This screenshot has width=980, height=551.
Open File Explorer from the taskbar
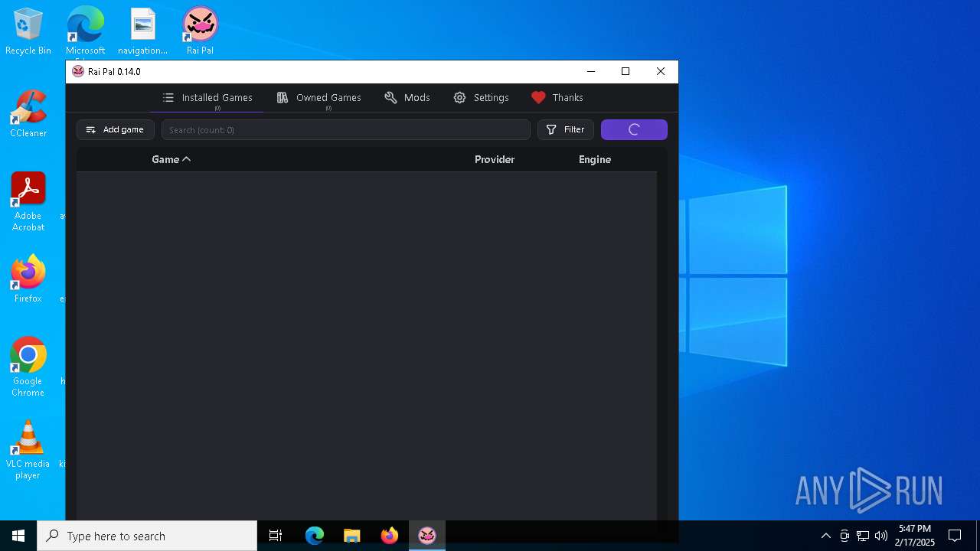(x=352, y=536)
